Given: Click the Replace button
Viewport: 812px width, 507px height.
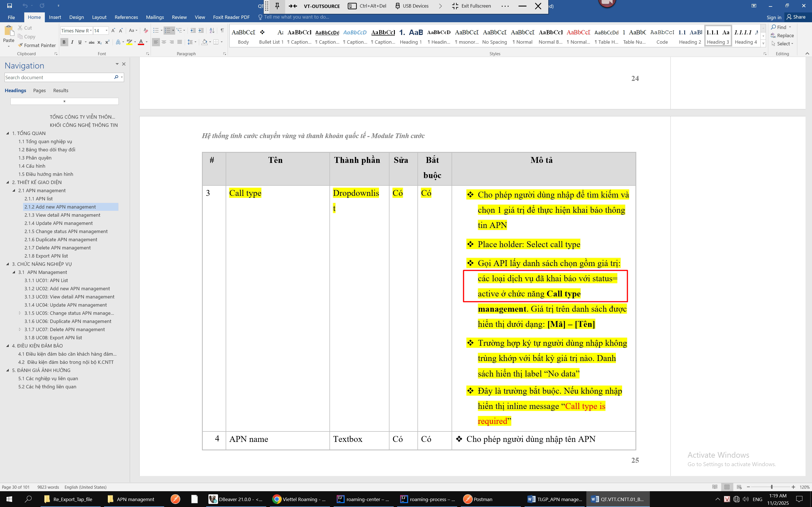Looking at the screenshot, I should coord(782,36).
